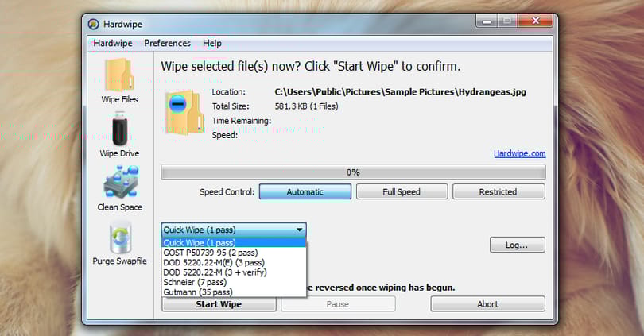Image resolution: width=644 pixels, height=336 pixels.
Task: Open the Log... button
Action: (517, 245)
